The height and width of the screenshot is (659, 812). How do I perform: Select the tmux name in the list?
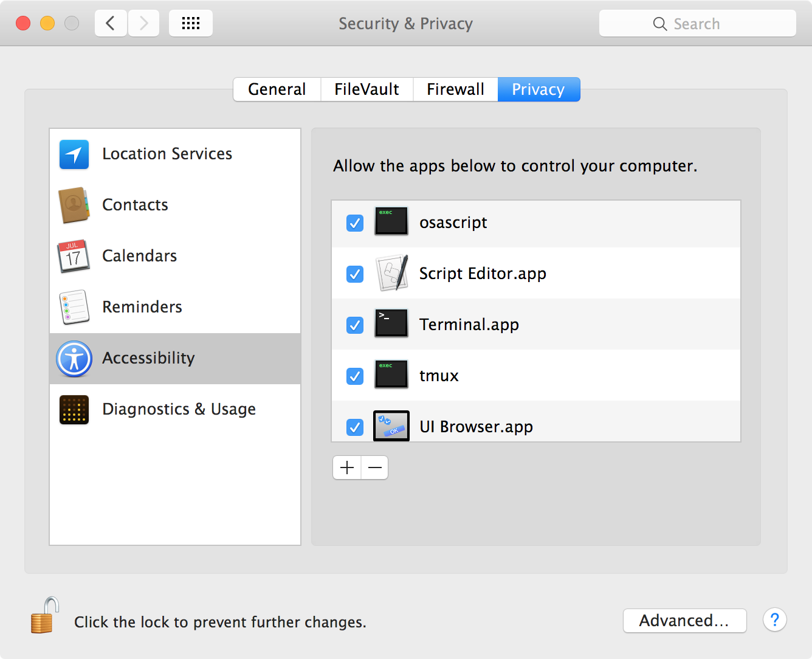tap(439, 376)
